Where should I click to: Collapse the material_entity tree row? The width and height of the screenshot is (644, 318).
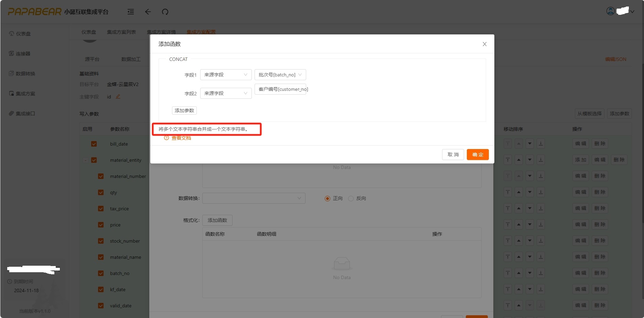(85, 160)
